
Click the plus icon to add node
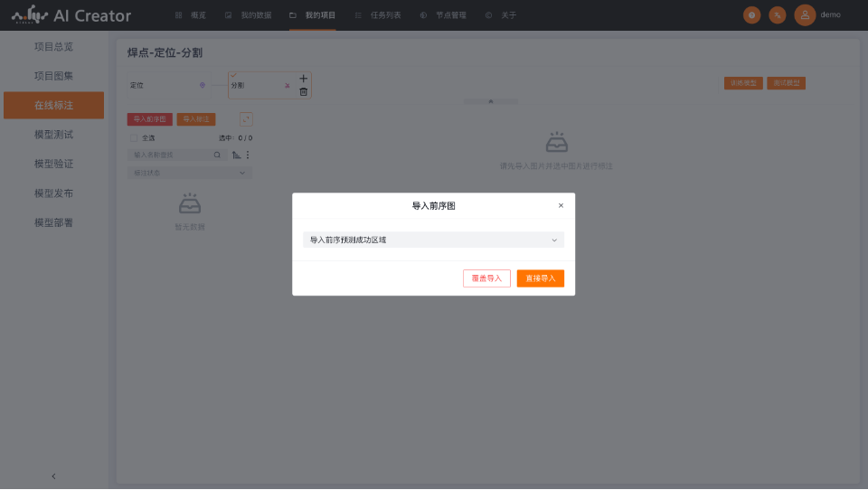(x=303, y=79)
